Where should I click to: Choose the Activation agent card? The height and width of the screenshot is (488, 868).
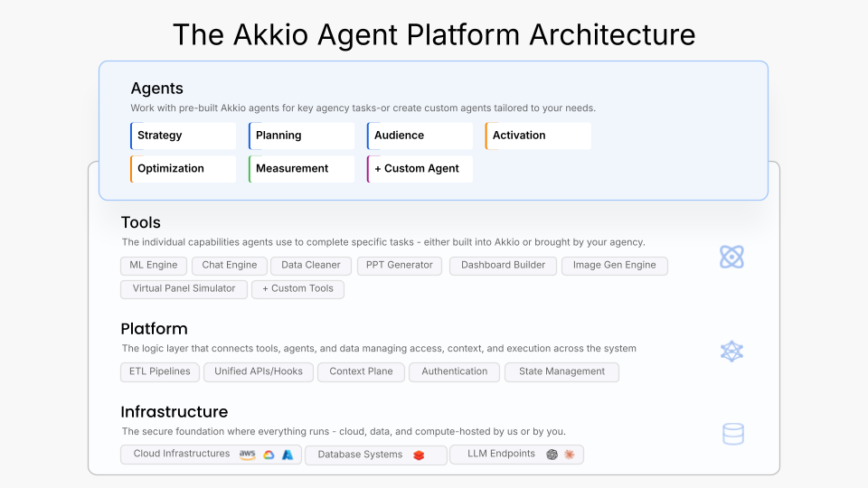tap(538, 136)
